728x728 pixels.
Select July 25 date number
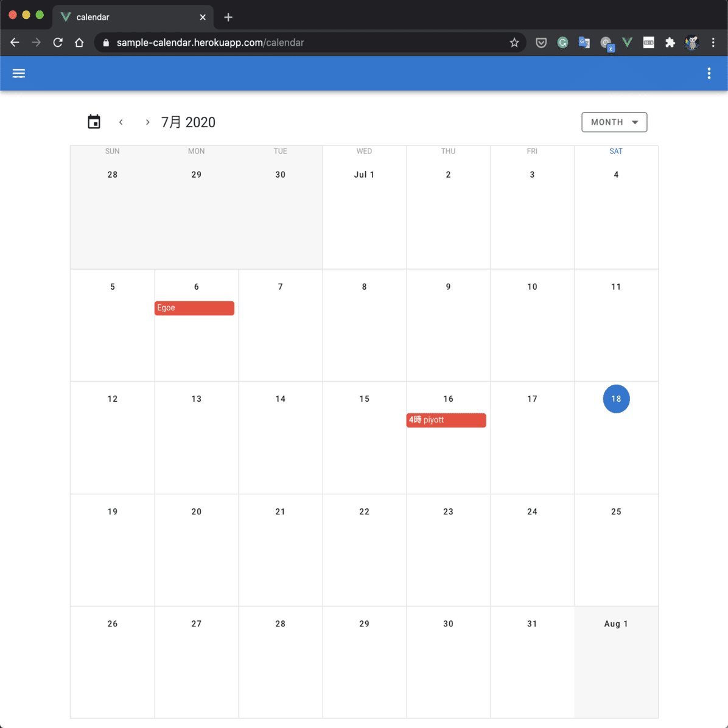tap(615, 512)
